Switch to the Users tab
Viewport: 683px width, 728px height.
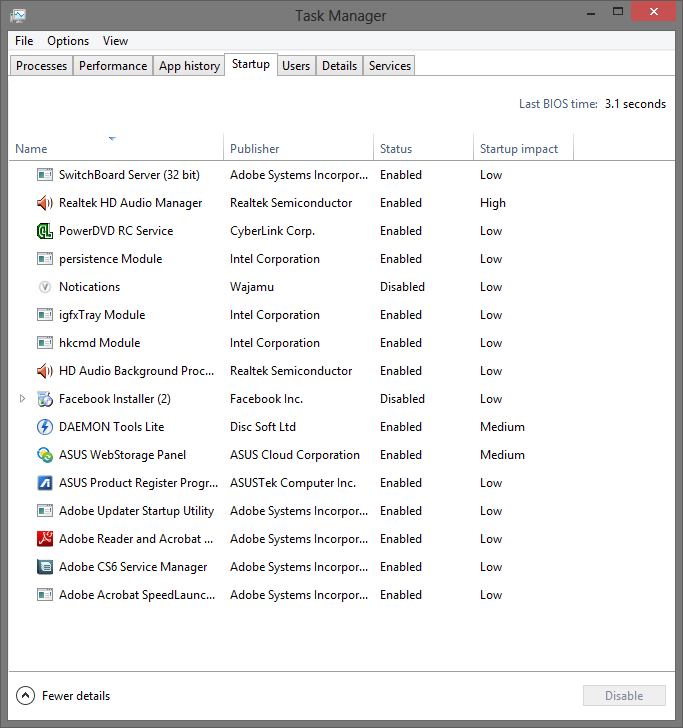tap(296, 66)
